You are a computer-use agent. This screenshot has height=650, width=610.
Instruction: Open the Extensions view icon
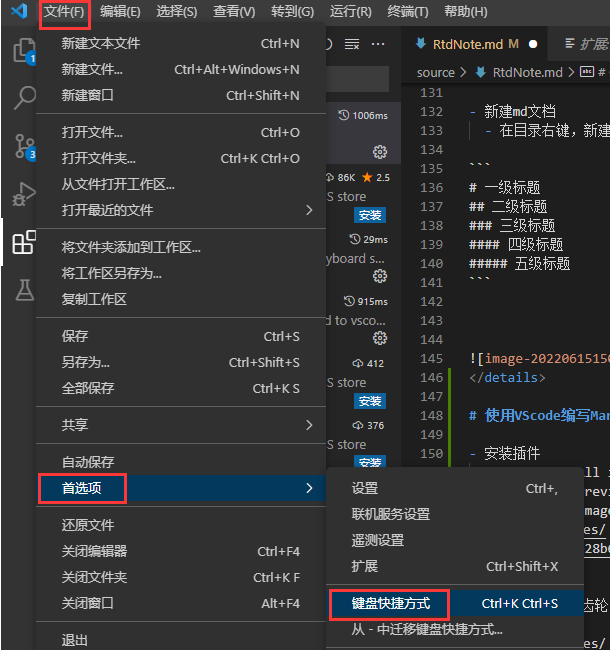(24, 242)
